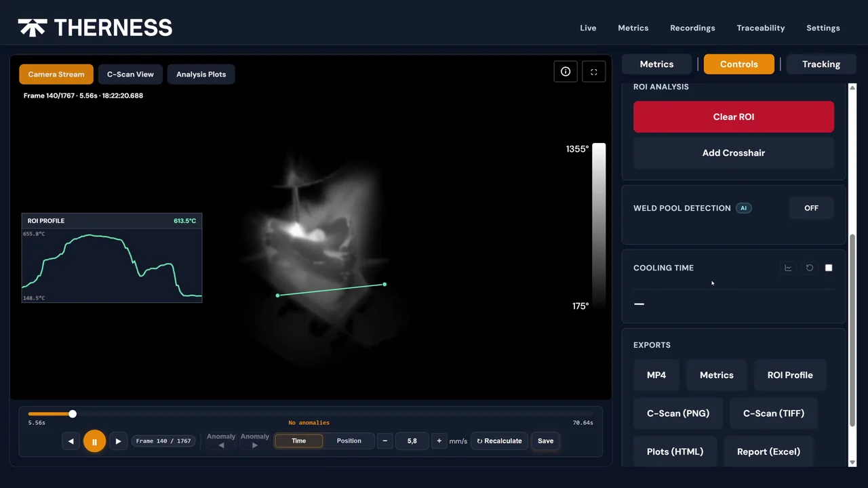The width and height of the screenshot is (868, 488).
Task: Export the recording as MP4
Action: pos(656,375)
